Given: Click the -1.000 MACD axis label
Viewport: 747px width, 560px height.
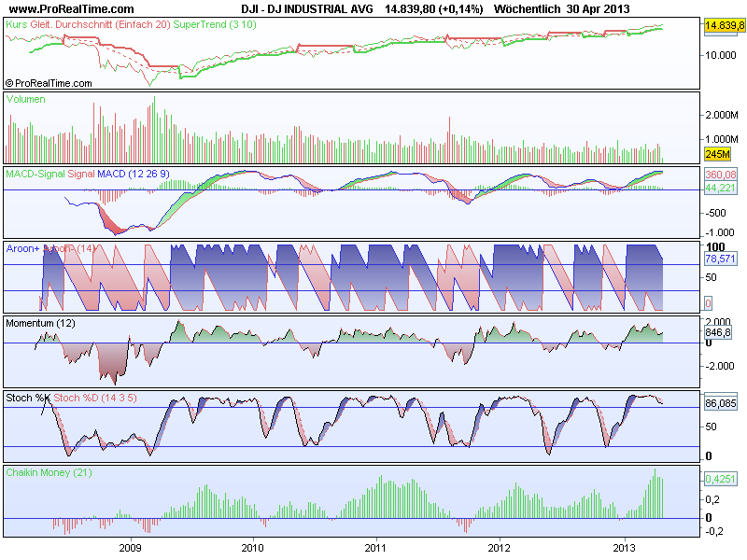Looking at the screenshot, I should click(x=719, y=232).
